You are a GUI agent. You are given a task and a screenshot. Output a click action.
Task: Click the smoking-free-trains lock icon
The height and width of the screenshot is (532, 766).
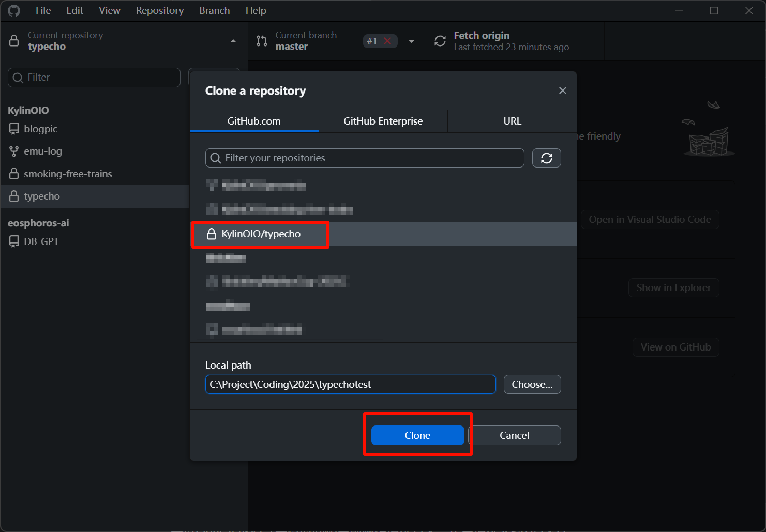[14, 174]
